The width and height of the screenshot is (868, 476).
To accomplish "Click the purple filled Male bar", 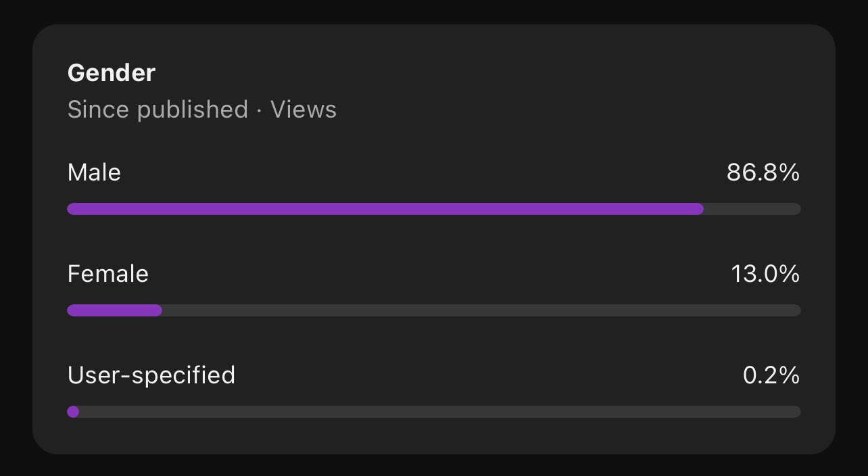I will coord(385,209).
